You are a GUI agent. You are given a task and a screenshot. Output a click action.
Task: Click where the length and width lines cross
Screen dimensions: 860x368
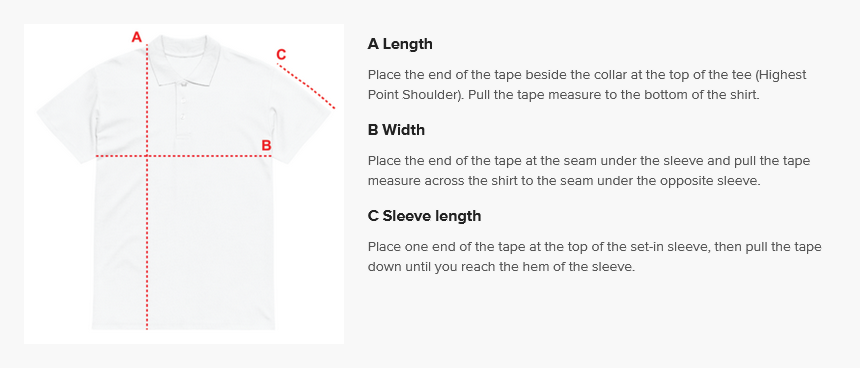pos(147,156)
